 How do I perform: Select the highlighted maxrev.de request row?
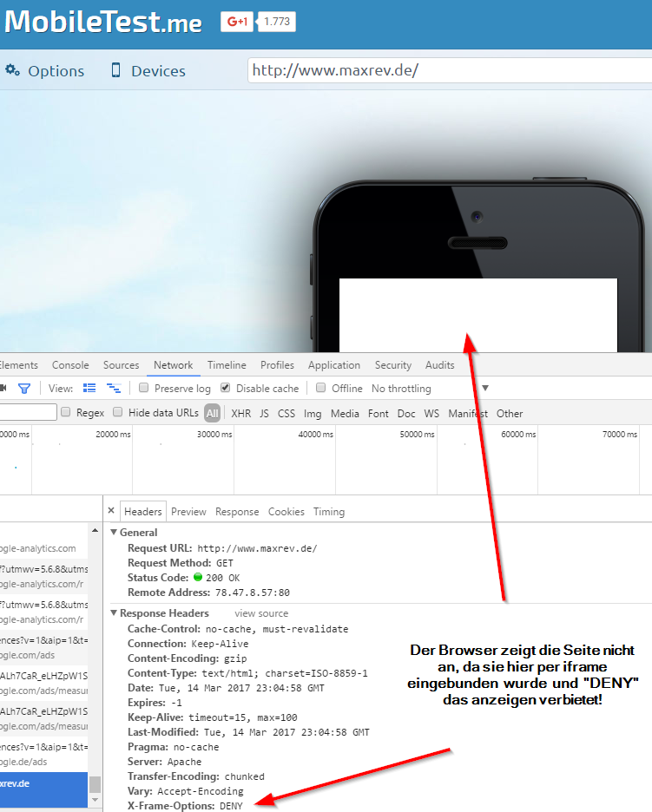[43, 789]
